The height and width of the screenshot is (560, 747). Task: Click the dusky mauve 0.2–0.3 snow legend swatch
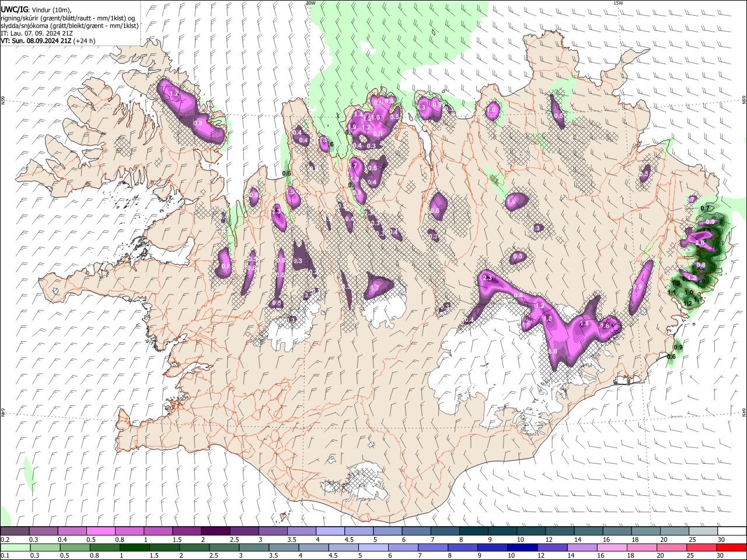pos(15,531)
